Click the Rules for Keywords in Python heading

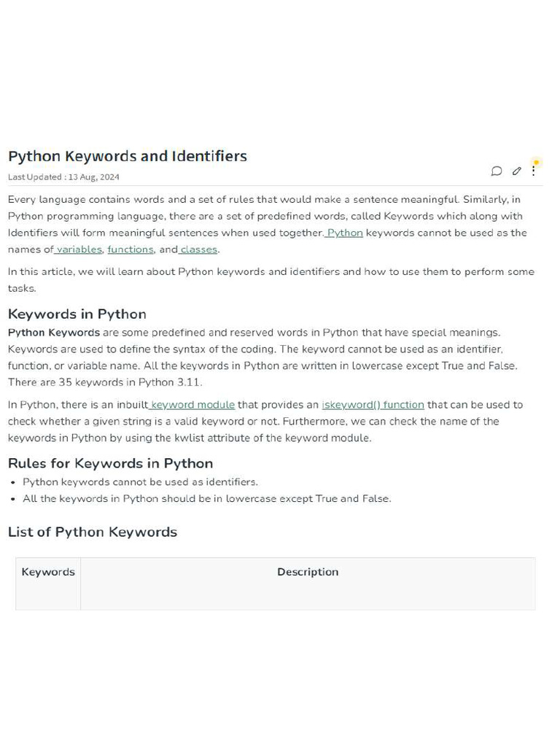coord(110,464)
